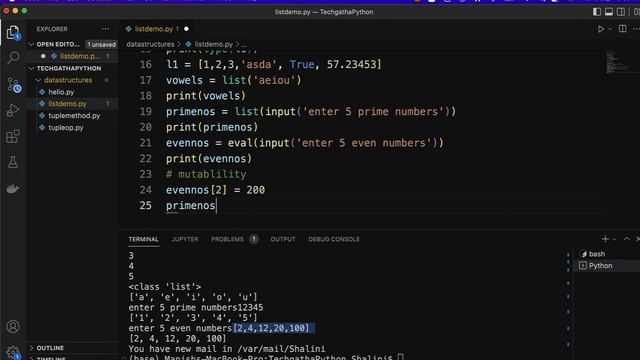Click line number 19 in gutter

click(146, 111)
